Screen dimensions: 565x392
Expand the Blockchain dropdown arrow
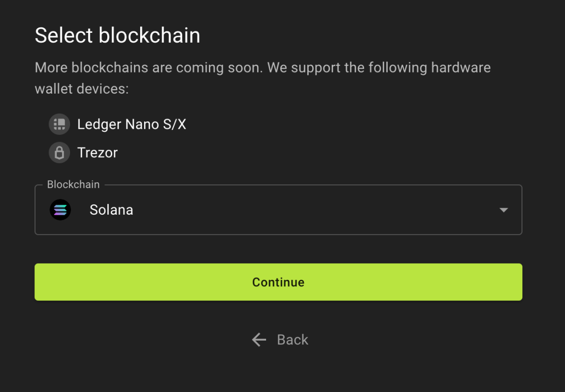pos(504,210)
